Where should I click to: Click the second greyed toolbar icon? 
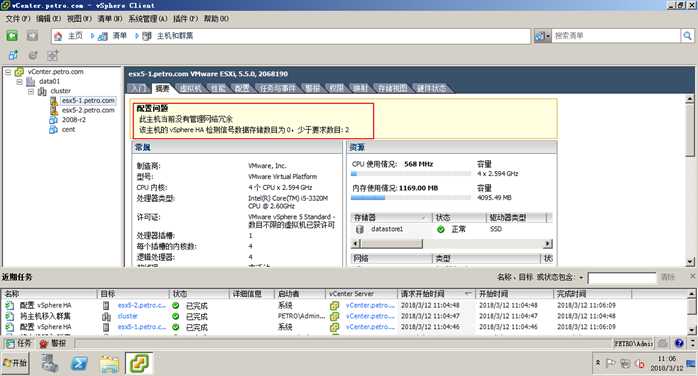(33, 55)
